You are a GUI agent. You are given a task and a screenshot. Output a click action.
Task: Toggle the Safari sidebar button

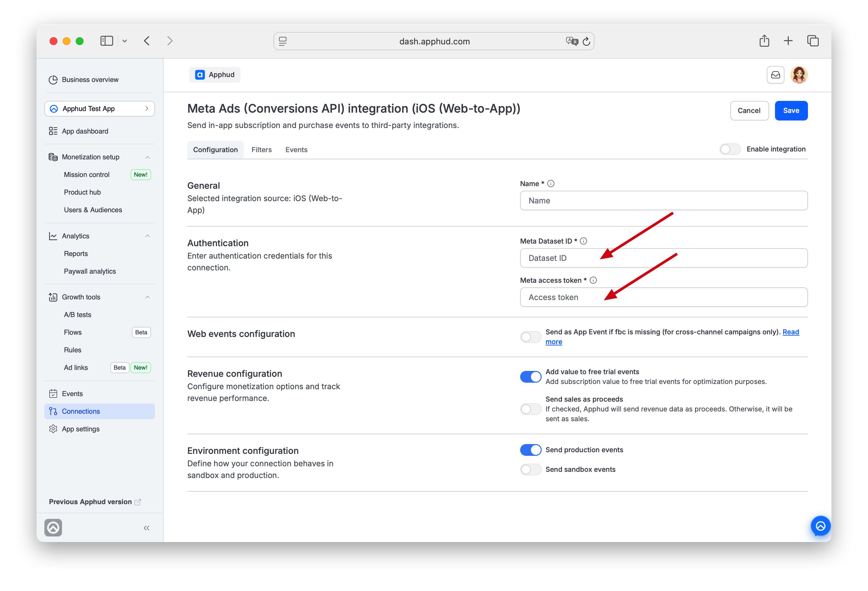pos(106,41)
